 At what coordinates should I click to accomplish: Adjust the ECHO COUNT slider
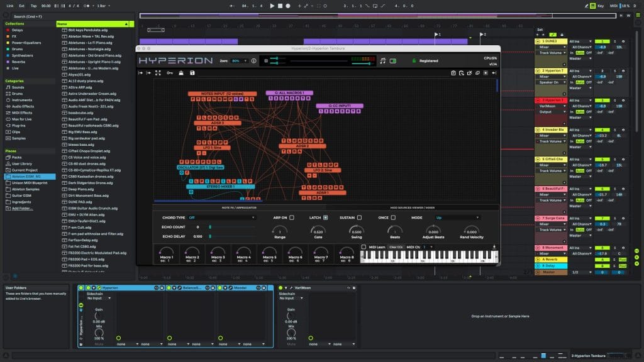(x=210, y=227)
